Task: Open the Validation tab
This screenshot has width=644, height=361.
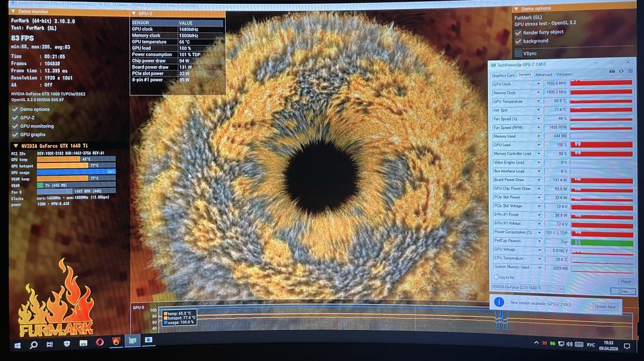Action: (x=564, y=74)
